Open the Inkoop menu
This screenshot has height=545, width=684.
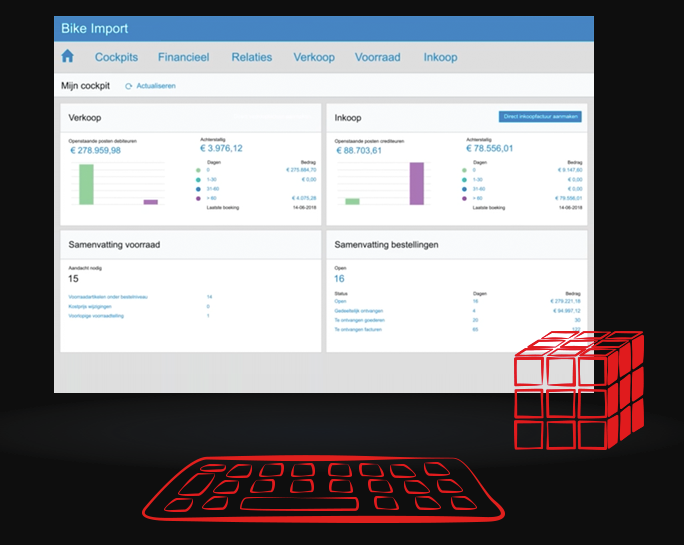click(x=440, y=57)
